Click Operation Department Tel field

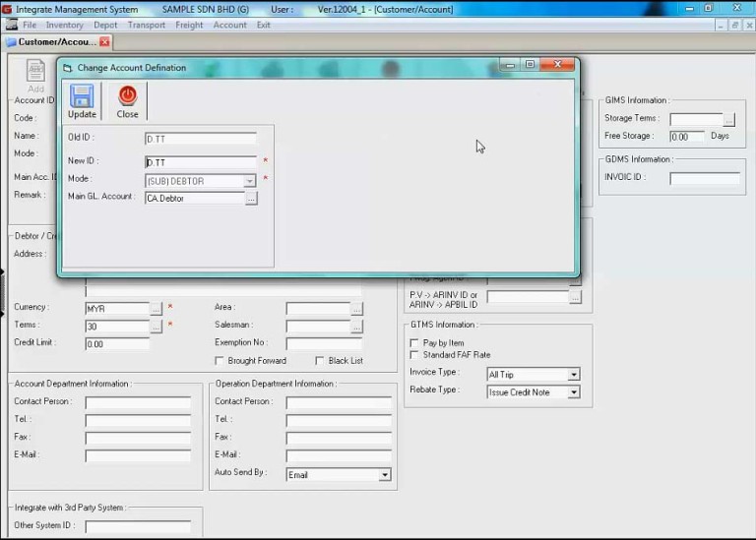coord(339,421)
